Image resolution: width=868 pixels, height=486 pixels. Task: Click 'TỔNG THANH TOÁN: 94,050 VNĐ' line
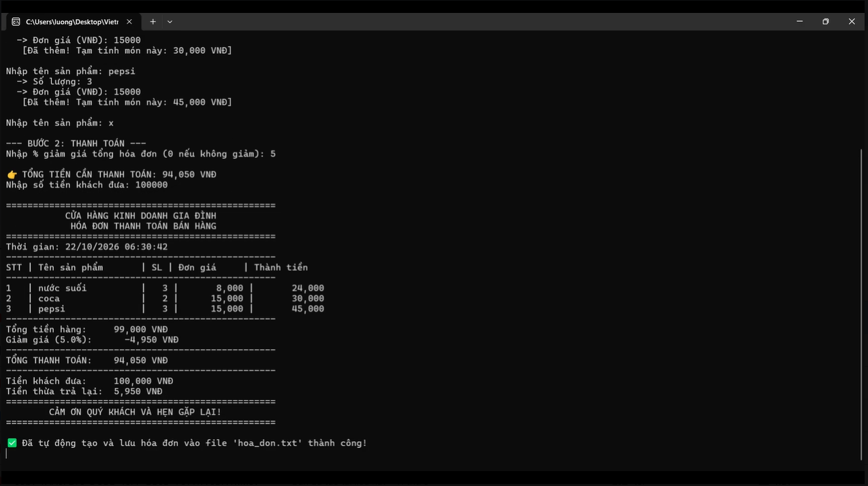[87, 361]
